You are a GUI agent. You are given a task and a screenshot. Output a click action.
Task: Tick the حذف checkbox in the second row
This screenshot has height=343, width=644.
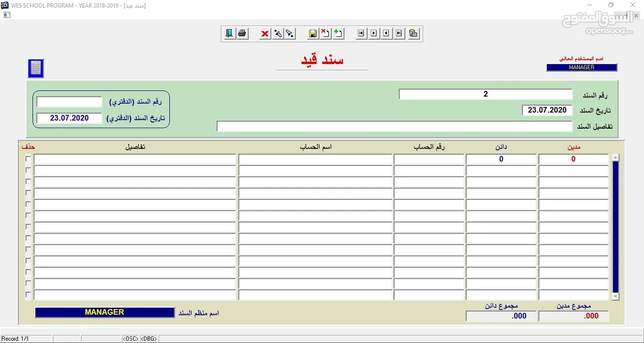tap(29, 170)
